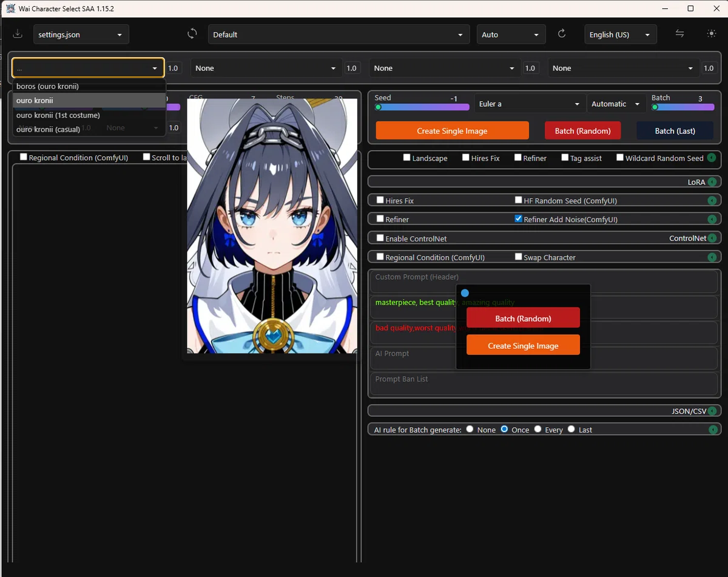Image resolution: width=728 pixels, height=577 pixels.
Task: Click Batch (Random) in the floating panel
Action: (x=523, y=318)
